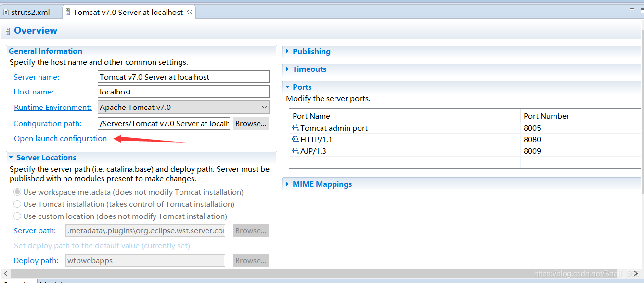Switch to the struts2.xml editor tab
Image resolution: width=644 pixels, height=283 pixels.
point(30,12)
